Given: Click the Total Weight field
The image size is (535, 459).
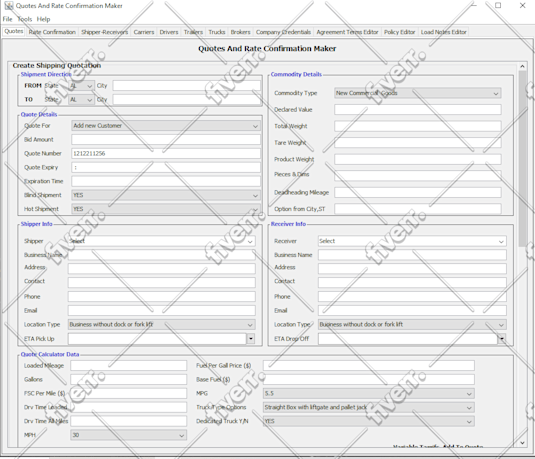Looking at the screenshot, I should pyautogui.click(x=418, y=126).
